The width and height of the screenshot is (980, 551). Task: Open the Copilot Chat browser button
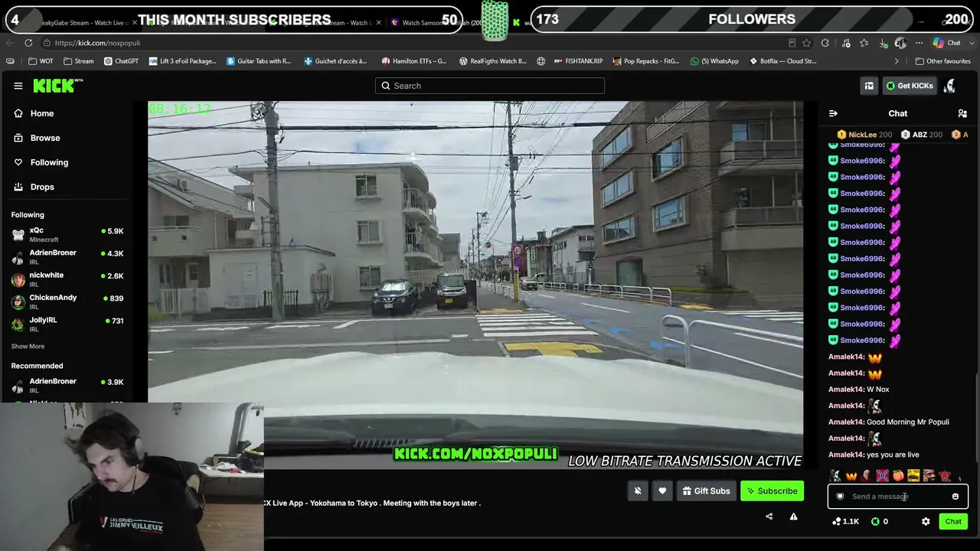(x=947, y=43)
